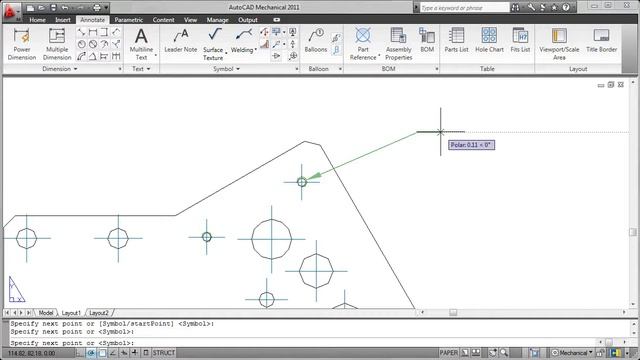Select the Surface Texture symbol tool

(213, 44)
